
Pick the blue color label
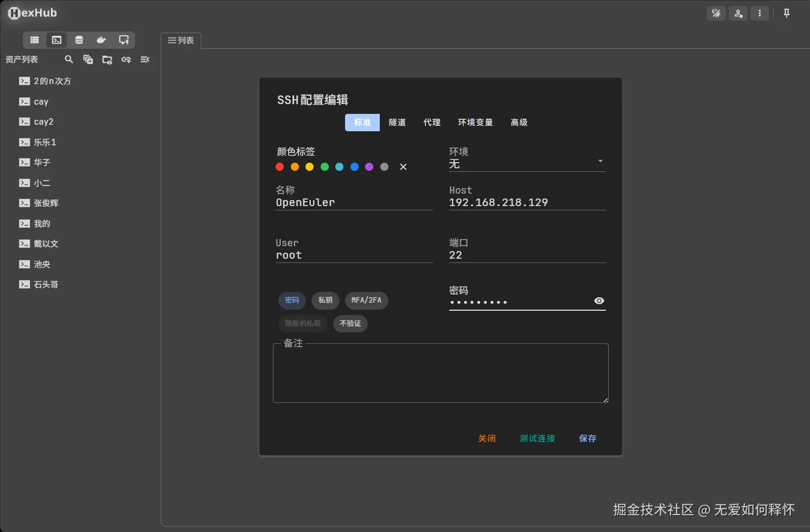click(x=354, y=167)
